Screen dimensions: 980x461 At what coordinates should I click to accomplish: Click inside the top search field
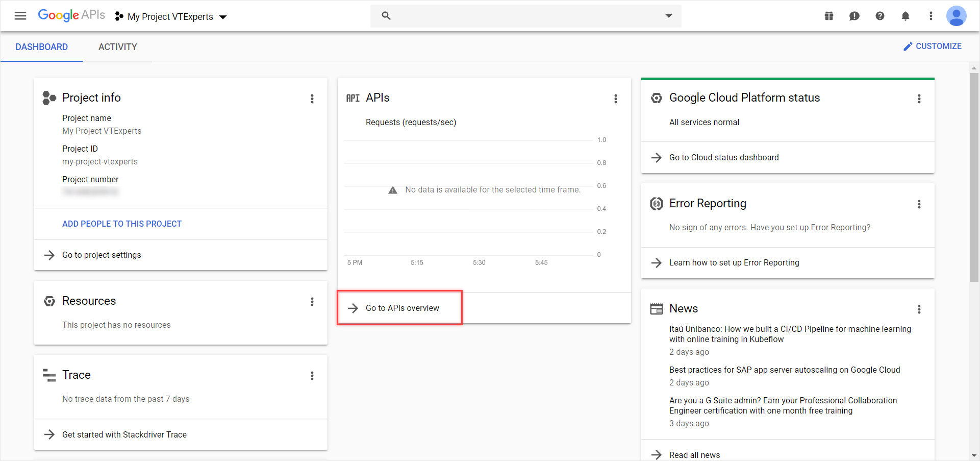click(525, 16)
